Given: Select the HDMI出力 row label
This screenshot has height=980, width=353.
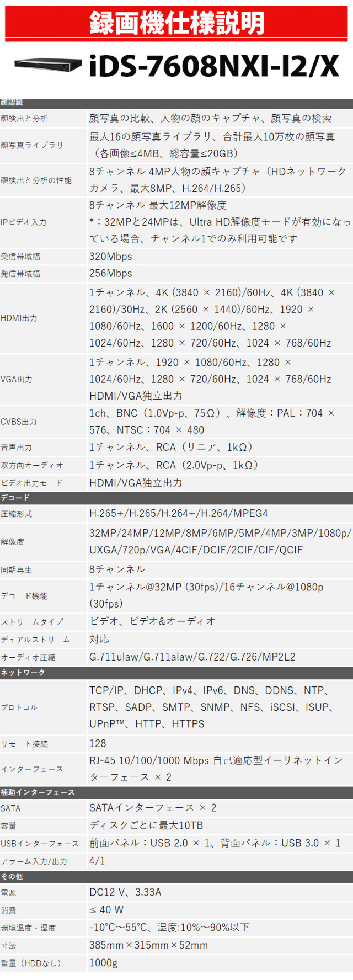Looking at the screenshot, I should click(19, 318).
